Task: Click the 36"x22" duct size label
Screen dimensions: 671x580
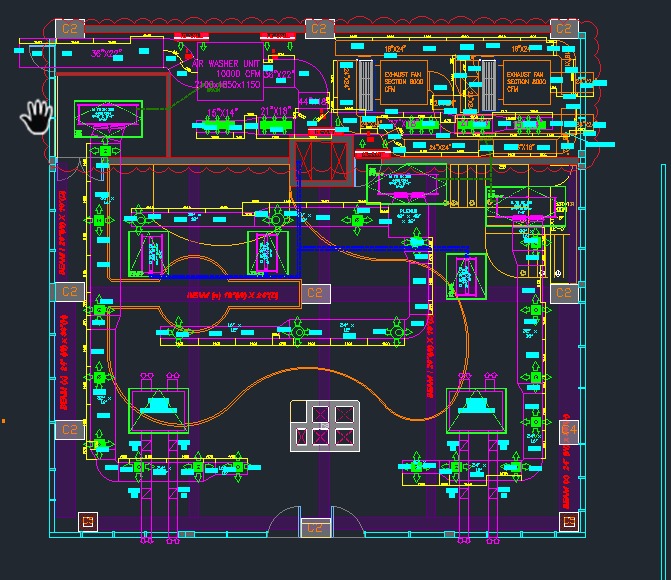Action: (106, 53)
